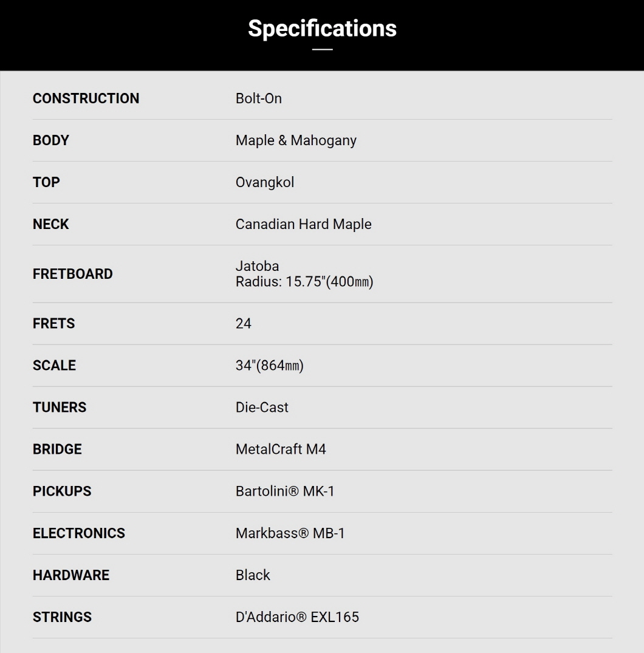The image size is (644, 653).
Task: Select the CONSTRUCTION label
Action: coord(86,98)
